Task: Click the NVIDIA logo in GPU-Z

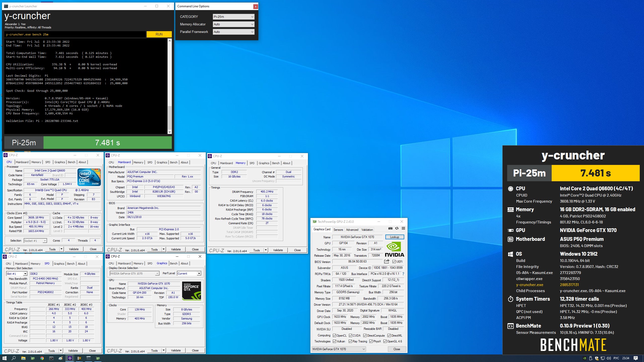Action: pos(394,249)
